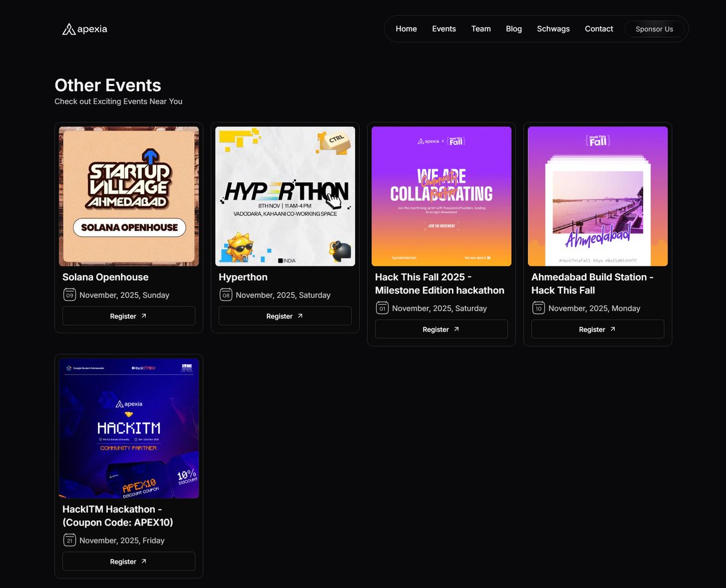Go to the Events page

point(444,28)
